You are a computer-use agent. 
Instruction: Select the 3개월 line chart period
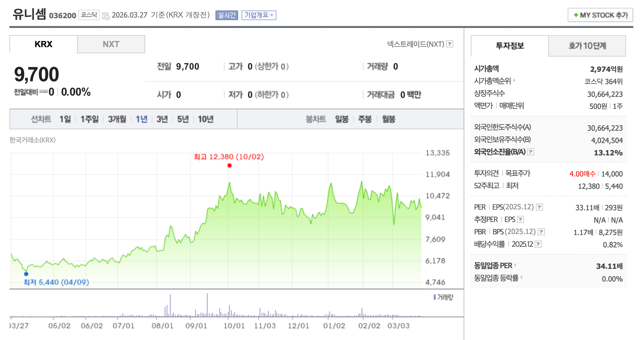click(117, 119)
